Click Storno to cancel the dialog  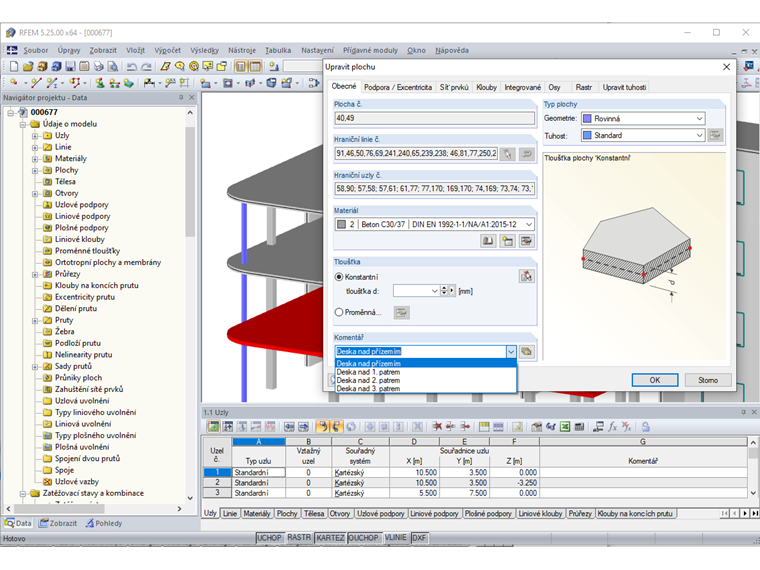(x=708, y=380)
